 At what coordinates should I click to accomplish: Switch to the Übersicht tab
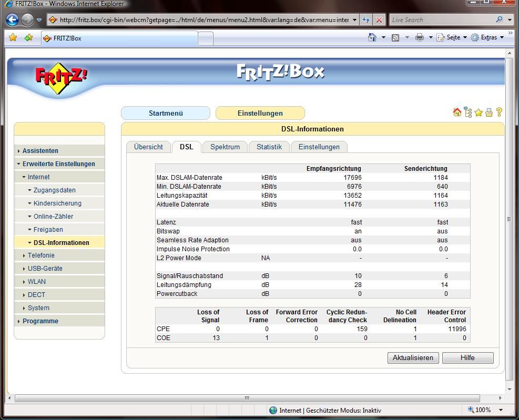(x=149, y=147)
